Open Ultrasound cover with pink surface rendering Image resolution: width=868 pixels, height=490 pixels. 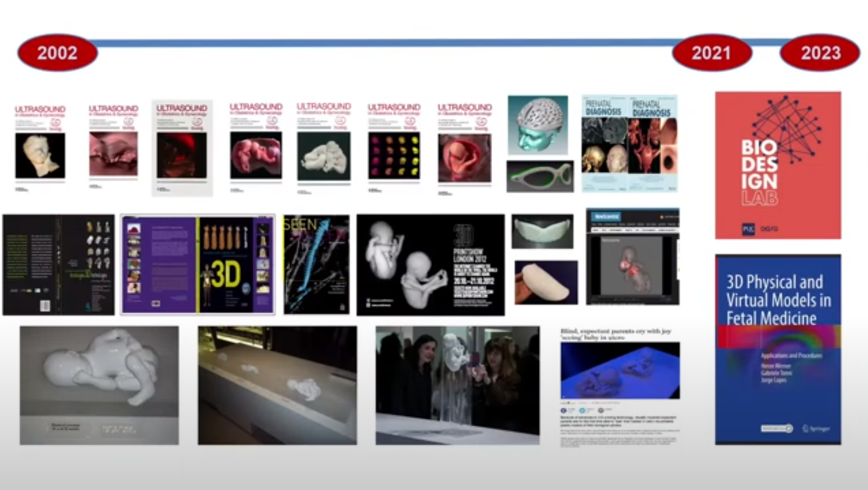click(x=113, y=147)
